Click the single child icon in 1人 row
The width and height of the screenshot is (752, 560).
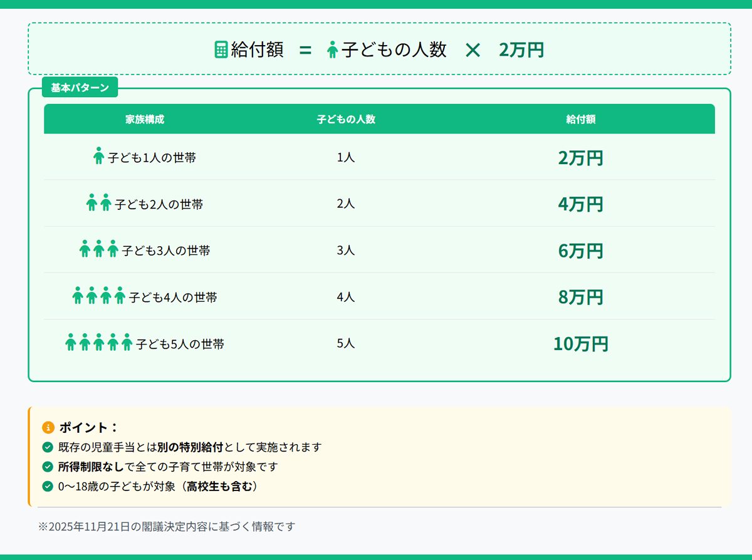(x=98, y=156)
